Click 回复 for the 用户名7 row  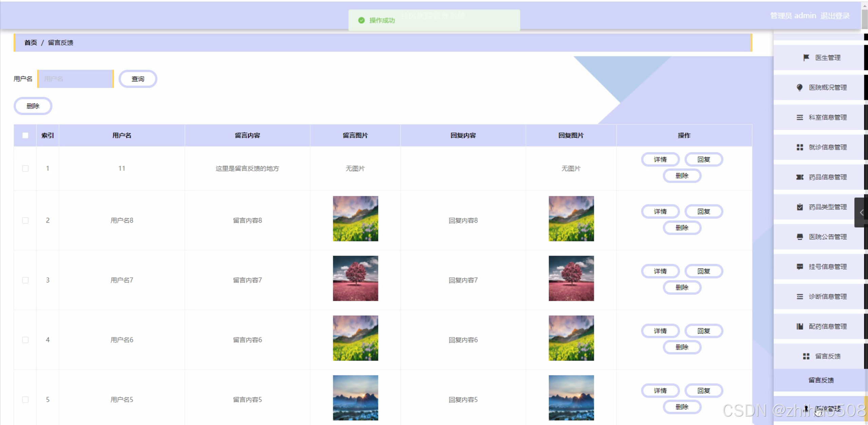tap(703, 271)
